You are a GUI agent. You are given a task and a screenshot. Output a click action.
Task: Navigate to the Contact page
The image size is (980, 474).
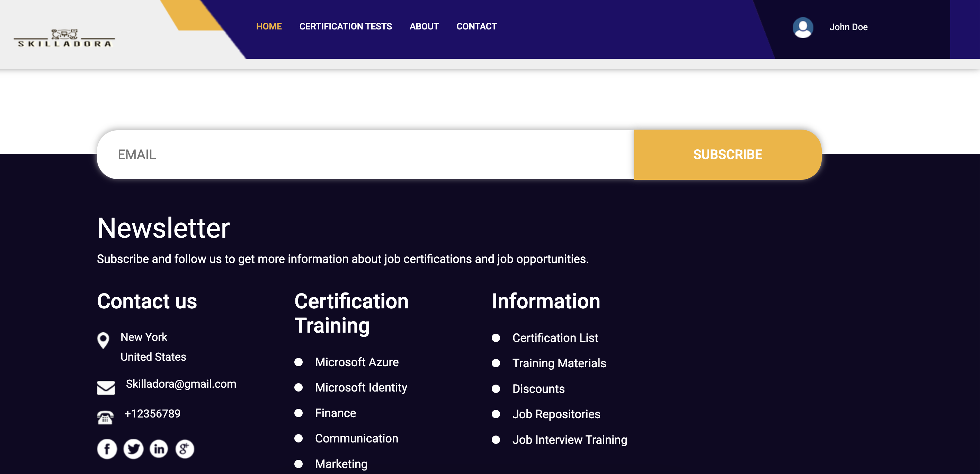(476, 26)
